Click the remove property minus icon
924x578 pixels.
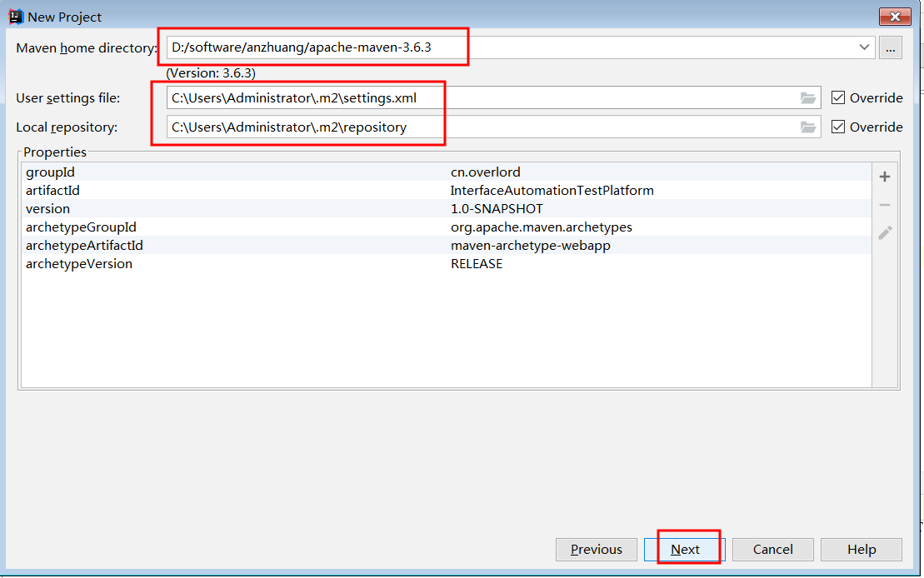(x=885, y=205)
